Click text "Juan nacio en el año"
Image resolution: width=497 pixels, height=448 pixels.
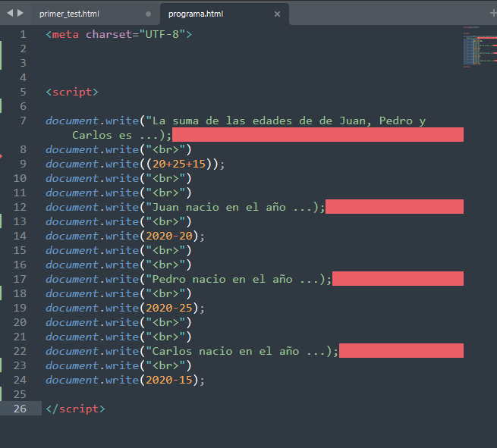[219, 207]
